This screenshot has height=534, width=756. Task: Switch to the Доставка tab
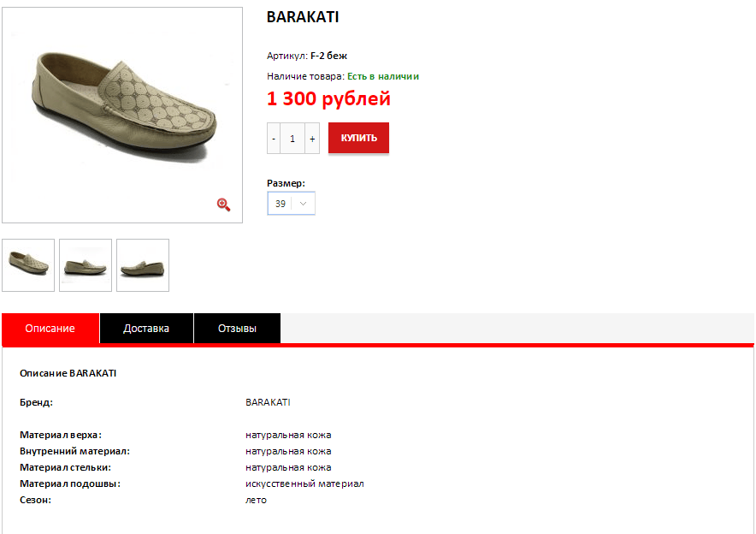click(x=146, y=329)
